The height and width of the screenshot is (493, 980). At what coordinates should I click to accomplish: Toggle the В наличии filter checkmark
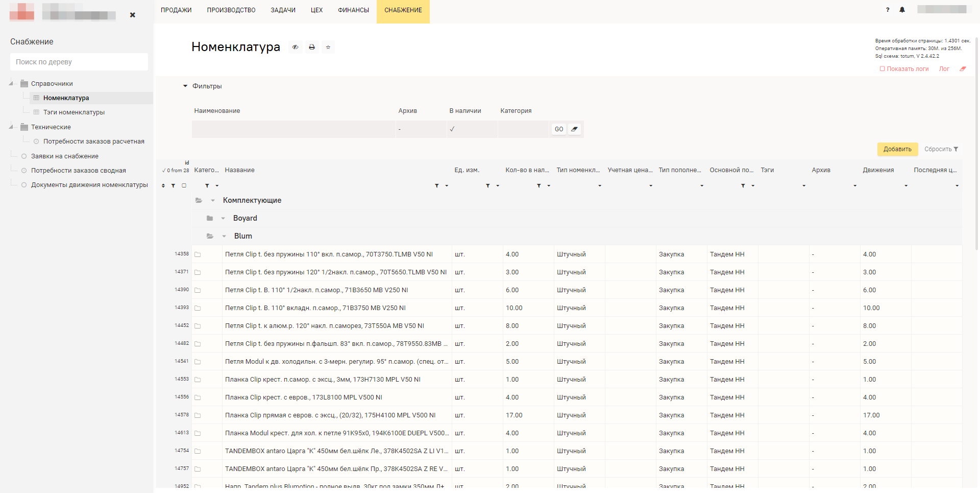[x=452, y=129]
